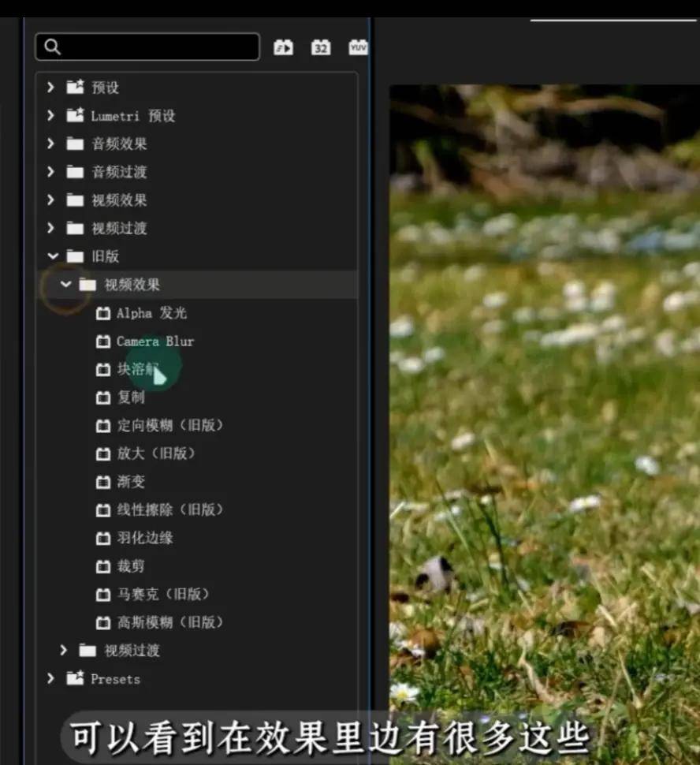This screenshot has height=765, width=700.
Task: Select the 音频过渡 folder
Action: [119, 172]
